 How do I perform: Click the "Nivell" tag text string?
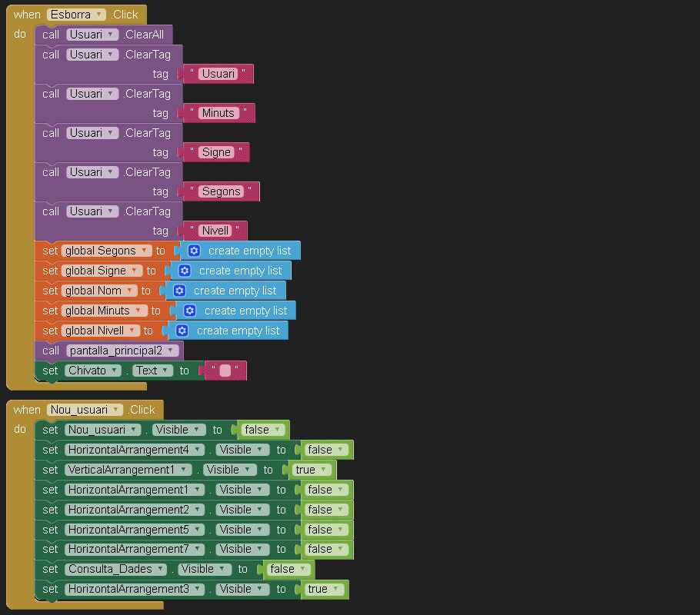click(215, 231)
